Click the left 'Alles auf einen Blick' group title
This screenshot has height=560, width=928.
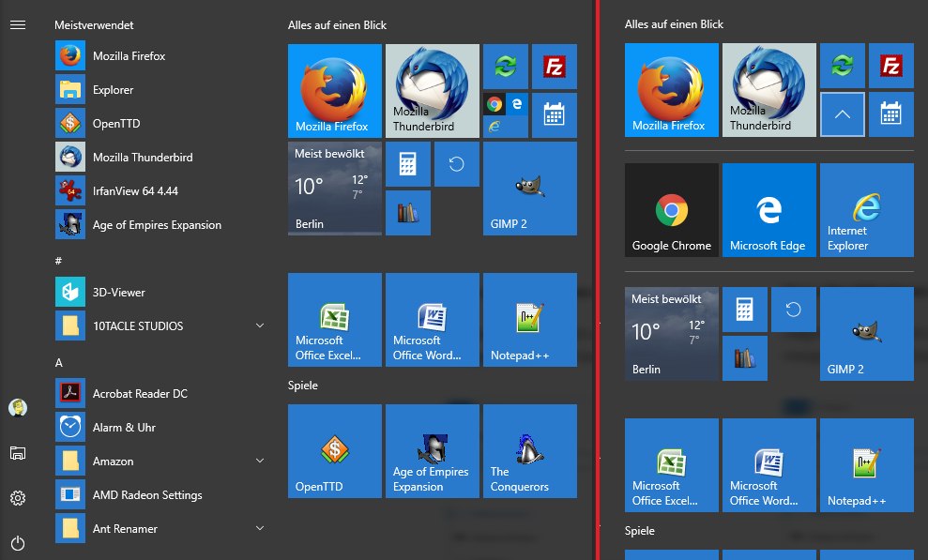point(337,24)
